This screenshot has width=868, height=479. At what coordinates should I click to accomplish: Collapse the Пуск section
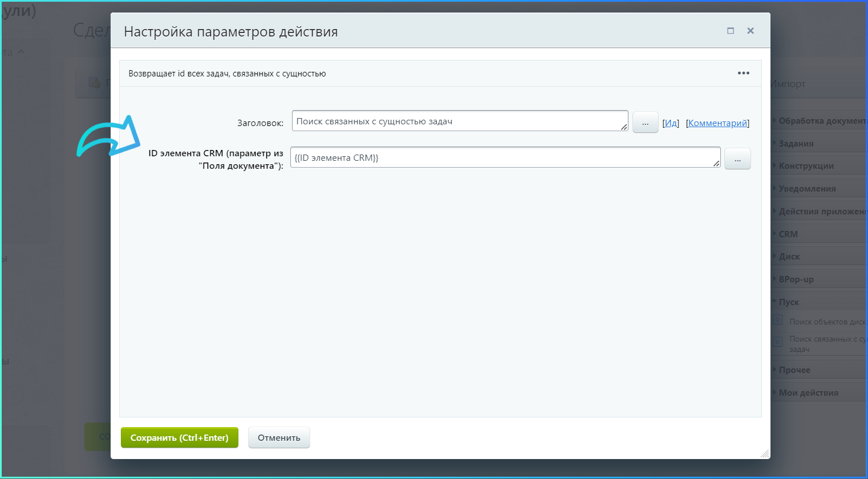click(789, 302)
